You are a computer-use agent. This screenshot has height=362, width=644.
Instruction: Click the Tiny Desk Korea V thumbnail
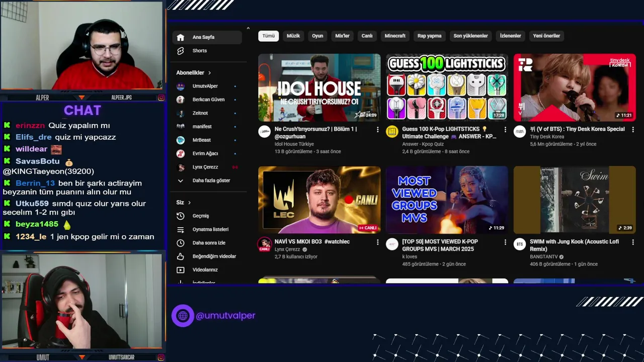575,87
